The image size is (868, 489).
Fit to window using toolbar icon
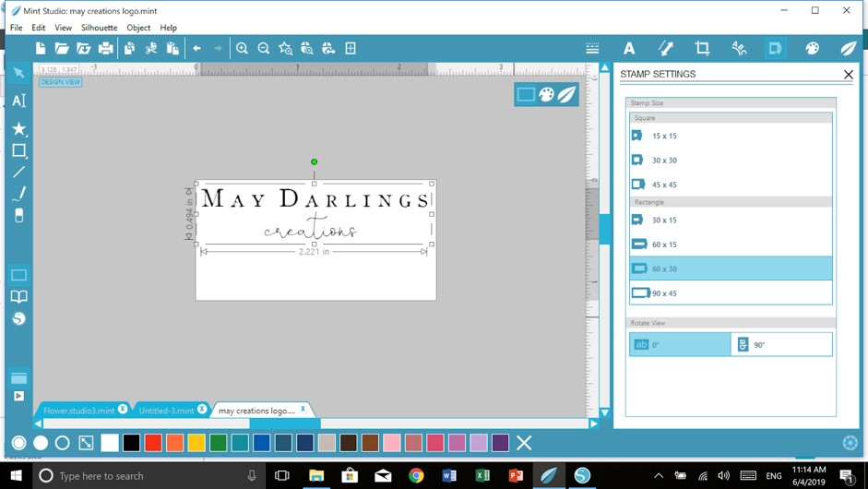pos(351,48)
